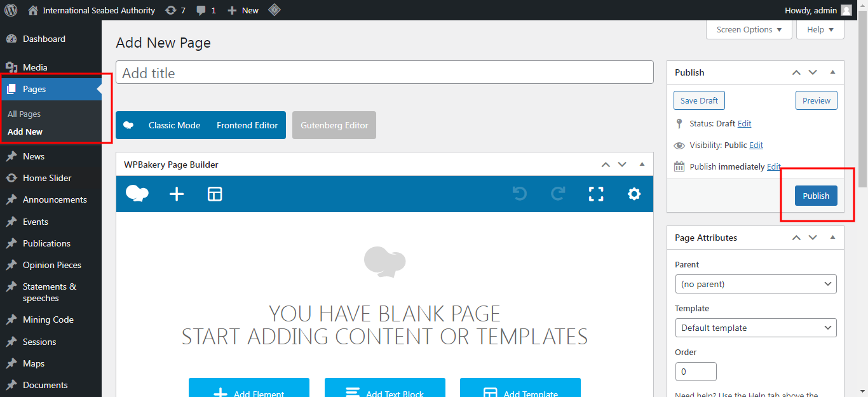Open the WPBakery Templates layout icon

(x=215, y=194)
